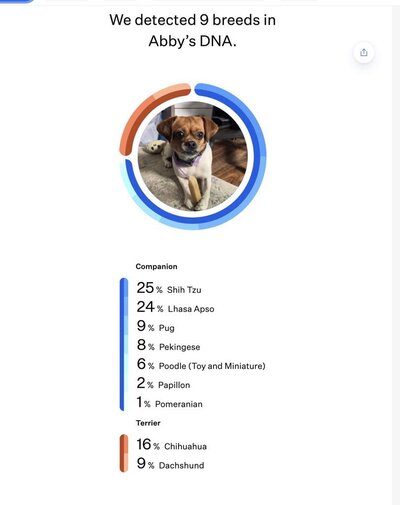The image size is (400, 505).
Task: Select the Shih Tzu 25% breed entry
Action: coord(169,288)
